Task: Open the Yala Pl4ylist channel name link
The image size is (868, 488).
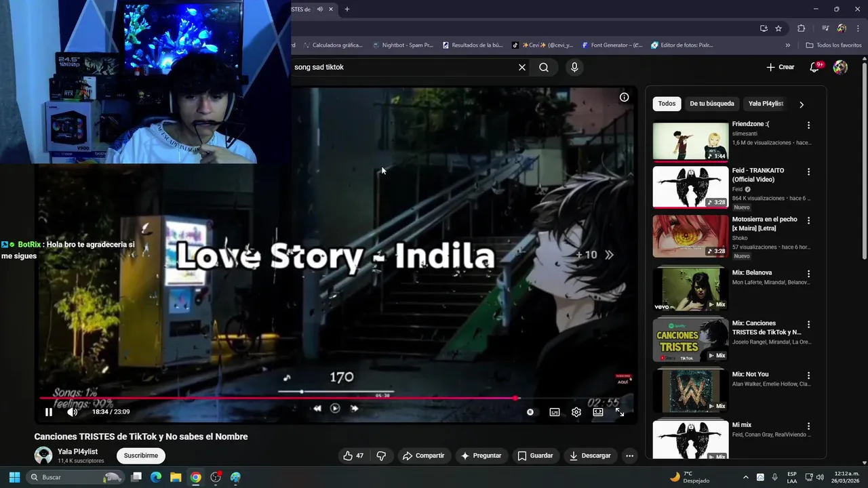Action: coord(77,451)
